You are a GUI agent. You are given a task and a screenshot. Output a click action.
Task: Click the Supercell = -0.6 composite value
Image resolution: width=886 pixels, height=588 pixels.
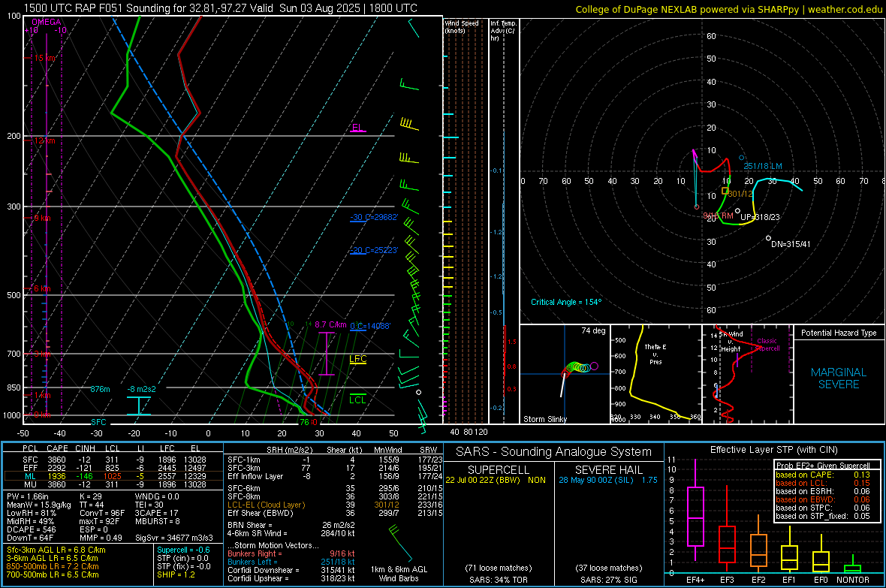pos(184,550)
